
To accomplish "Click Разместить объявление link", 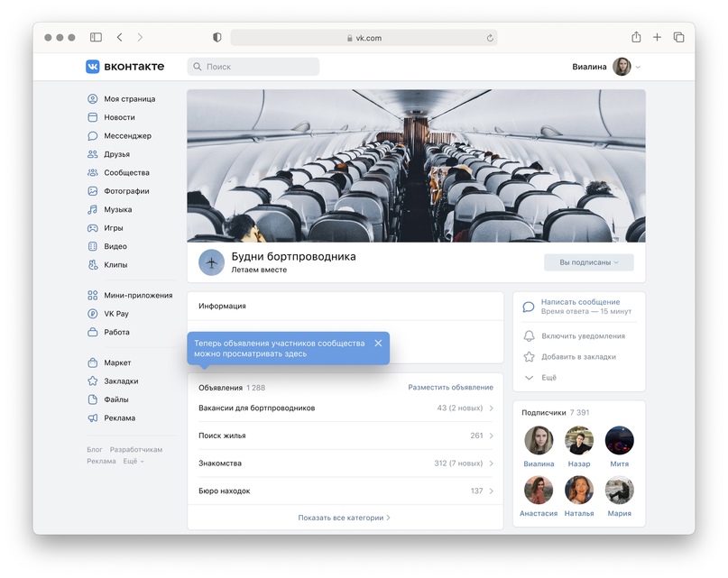I will (x=450, y=387).
